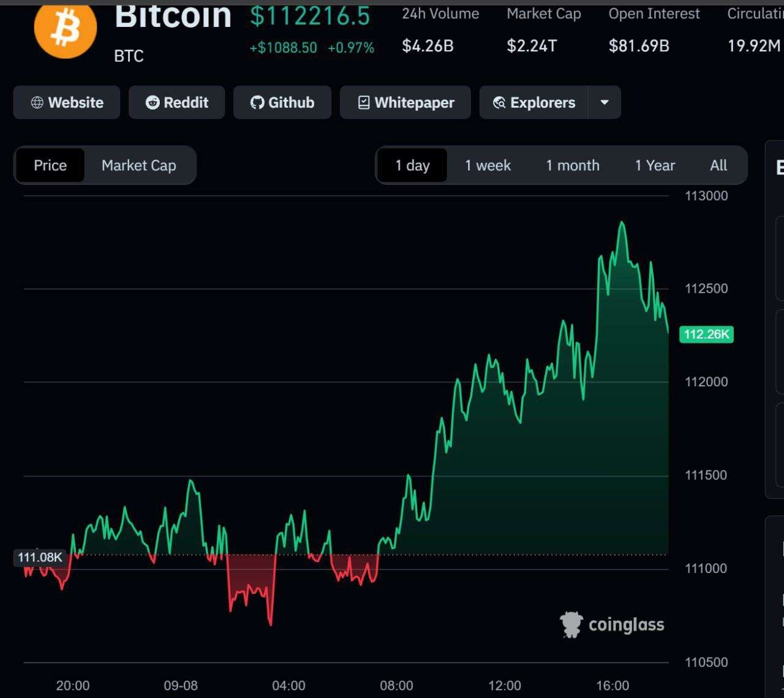The height and width of the screenshot is (698, 784).
Task: Select the 1 week time range
Action: (488, 165)
